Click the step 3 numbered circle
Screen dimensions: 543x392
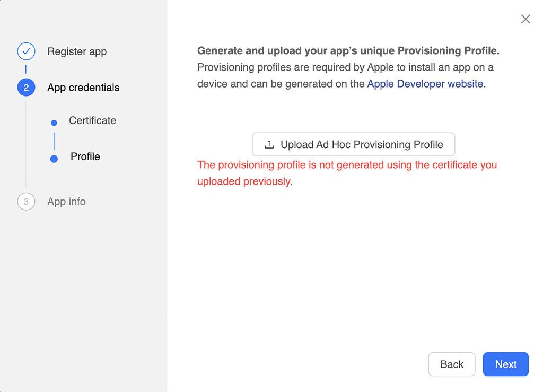(x=26, y=202)
